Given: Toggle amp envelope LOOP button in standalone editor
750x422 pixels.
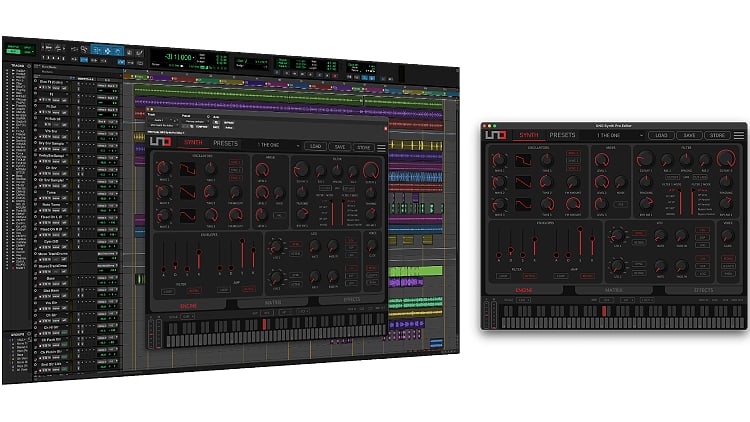Looking at the screenshot, I should (x=561, y=276).
